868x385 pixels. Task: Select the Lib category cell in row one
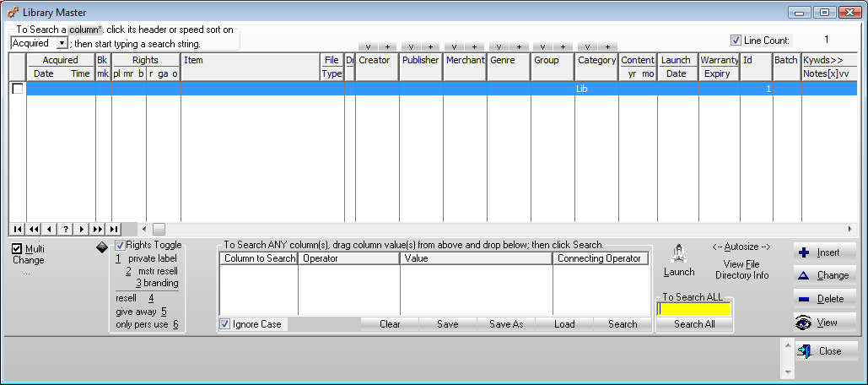pyautogui.click(x=596, y=89)
